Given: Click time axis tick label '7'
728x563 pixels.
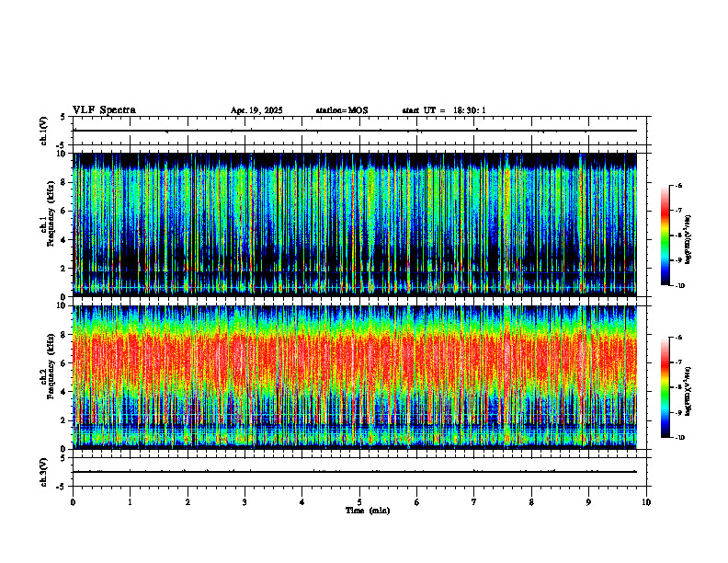Looking at the screenshot, I should (x=474, y=502).
